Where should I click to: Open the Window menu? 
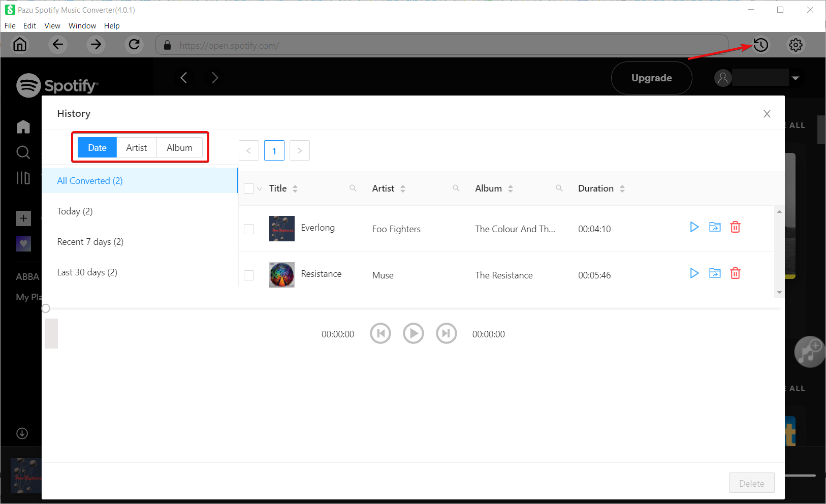(x=82, y=26)
